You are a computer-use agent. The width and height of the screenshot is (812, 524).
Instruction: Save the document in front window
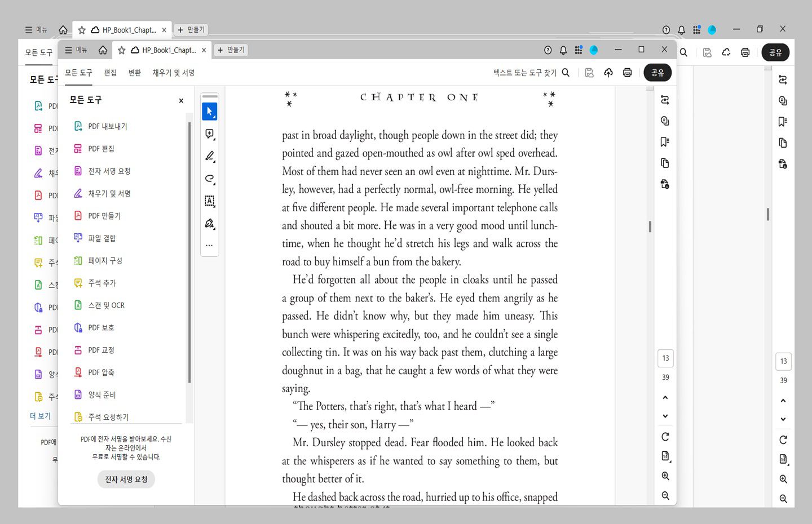point(589,73)
